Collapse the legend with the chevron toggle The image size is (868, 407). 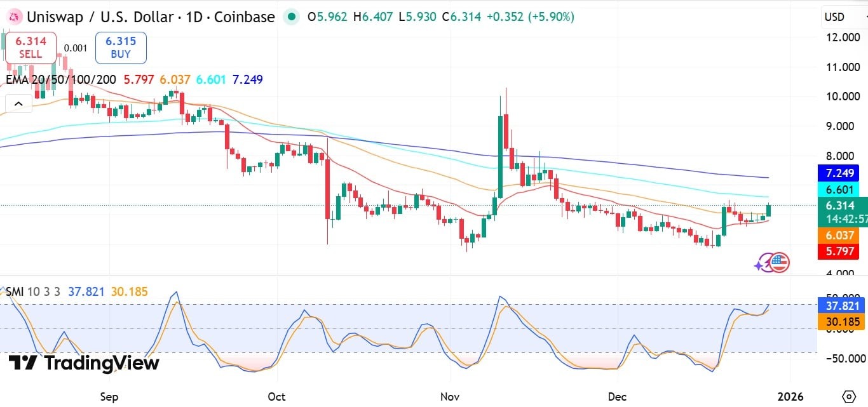click(18, 102)
